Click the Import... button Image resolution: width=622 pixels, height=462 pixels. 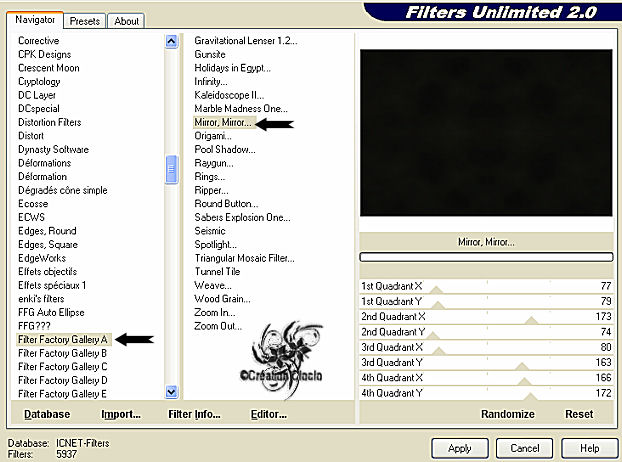point(121,413)
